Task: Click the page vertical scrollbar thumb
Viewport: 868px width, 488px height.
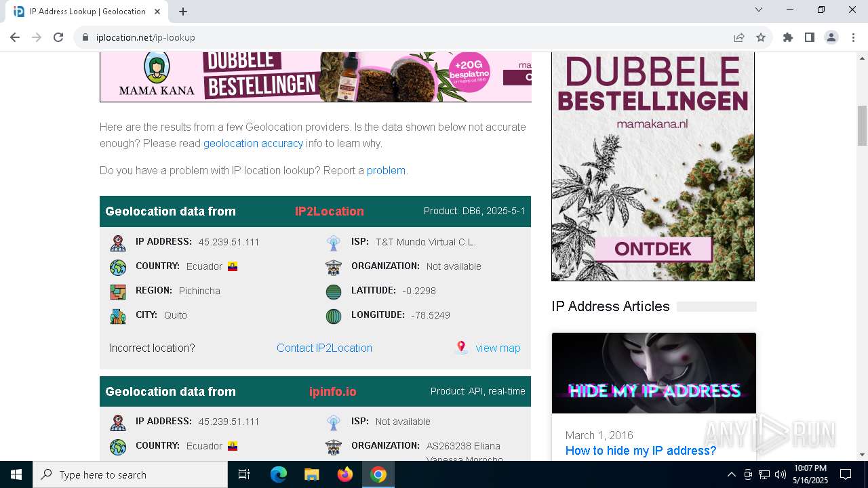Action: [x=862, y=126]
